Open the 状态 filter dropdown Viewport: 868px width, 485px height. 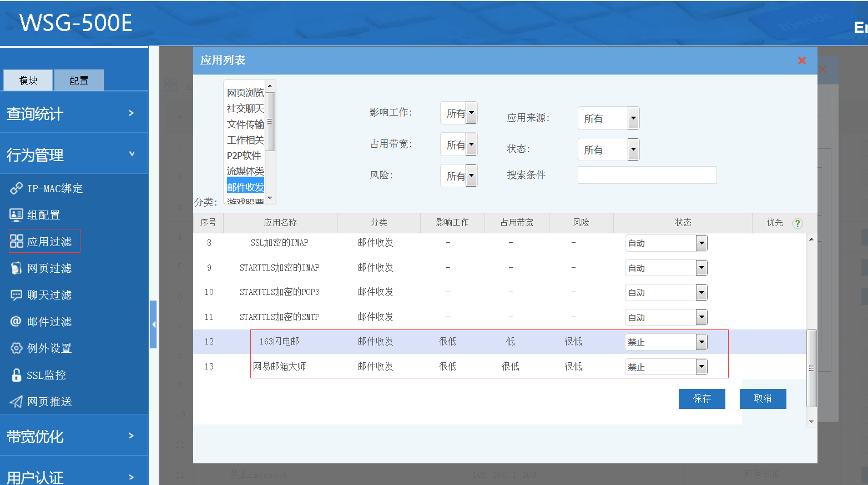coord(609,149)
